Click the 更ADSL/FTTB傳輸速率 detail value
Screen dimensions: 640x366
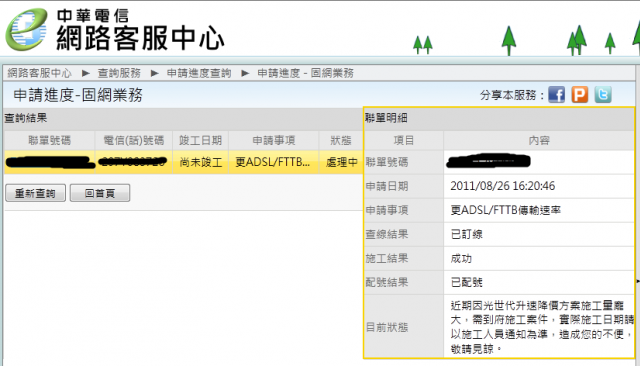pos(505,210)
